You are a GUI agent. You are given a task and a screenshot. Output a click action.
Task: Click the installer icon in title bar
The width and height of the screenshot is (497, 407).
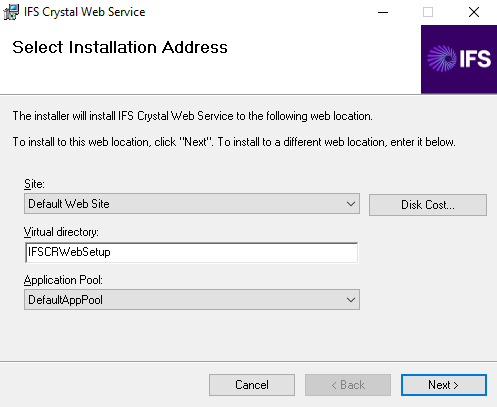[11, 12]
